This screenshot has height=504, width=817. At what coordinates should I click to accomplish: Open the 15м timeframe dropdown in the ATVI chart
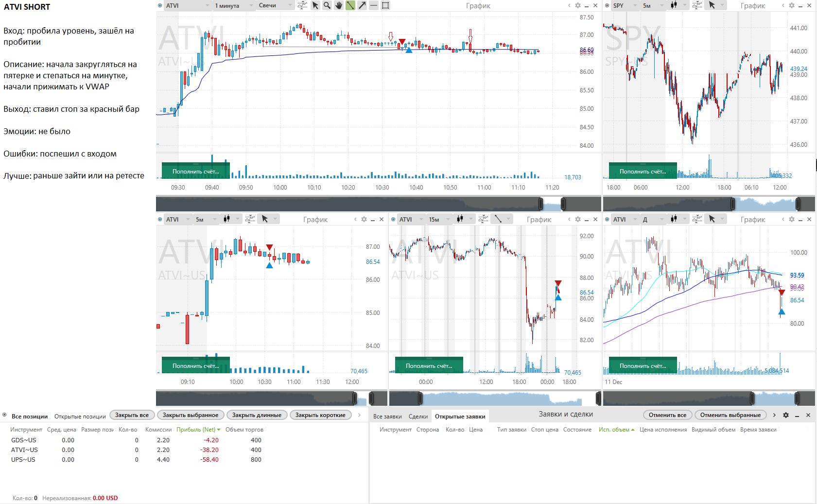[x=439, y=219]
